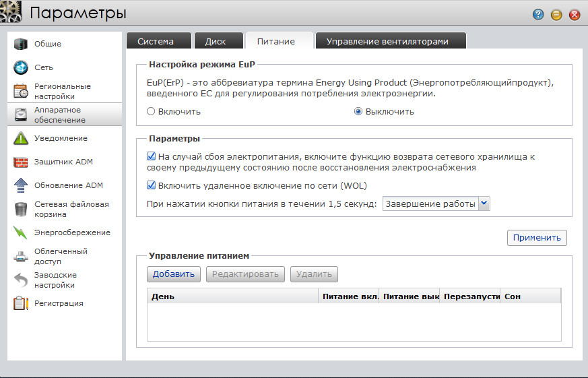Open Сетевая файловая корзина trash icon

20,210
